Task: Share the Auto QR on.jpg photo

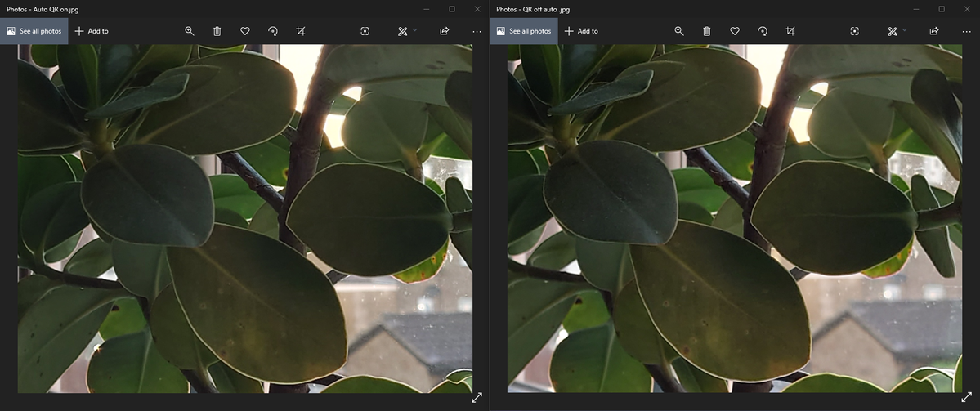Action: pyautogui.click(x=444, y=31)
